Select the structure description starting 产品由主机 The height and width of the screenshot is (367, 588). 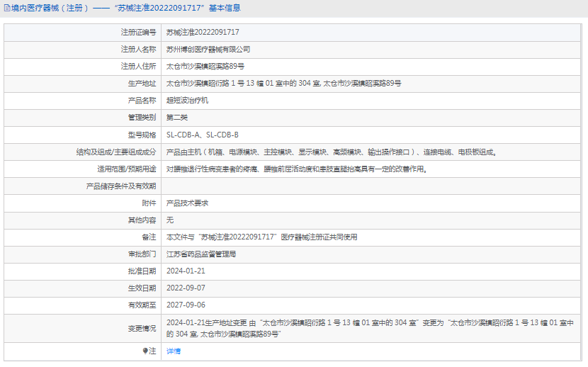pyautogui.click(x=332, y=152)
